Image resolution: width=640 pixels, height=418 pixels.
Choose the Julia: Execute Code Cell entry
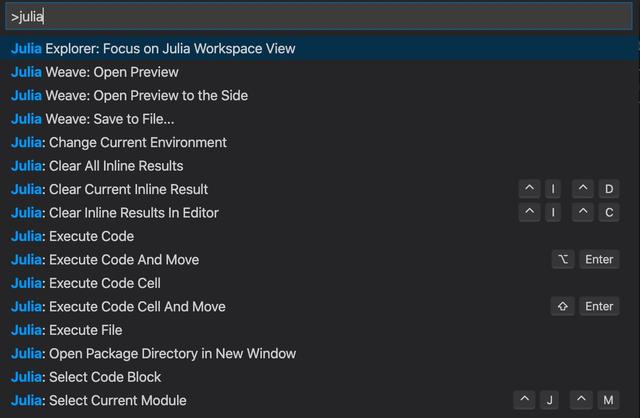point(86,284)
